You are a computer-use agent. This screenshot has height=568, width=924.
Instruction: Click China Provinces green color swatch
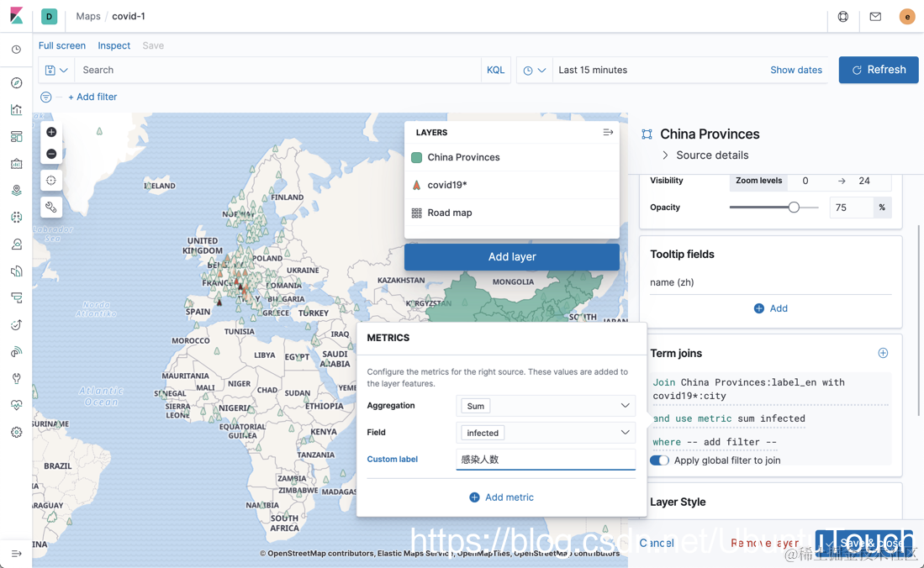(x=417, y=157)
